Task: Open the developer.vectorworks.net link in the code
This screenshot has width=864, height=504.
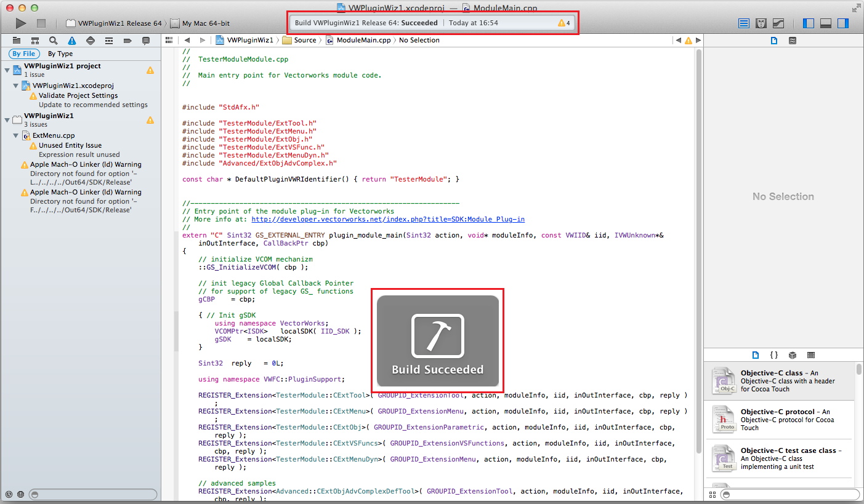Action: point(388,219)
